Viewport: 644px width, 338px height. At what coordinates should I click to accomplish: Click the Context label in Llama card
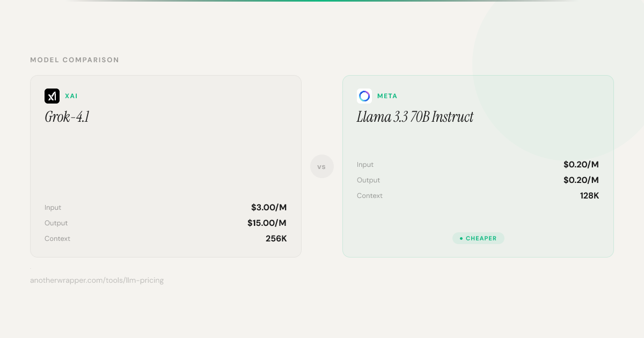click(x=370, y=196)
